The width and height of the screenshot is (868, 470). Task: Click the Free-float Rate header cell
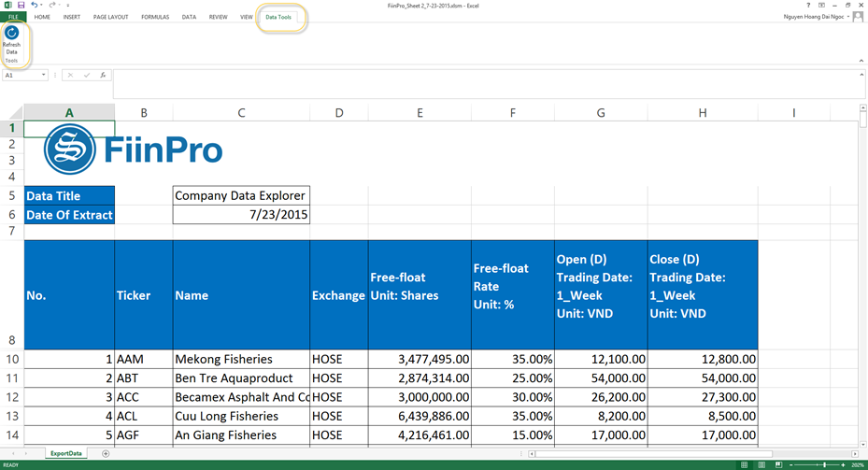513,295
